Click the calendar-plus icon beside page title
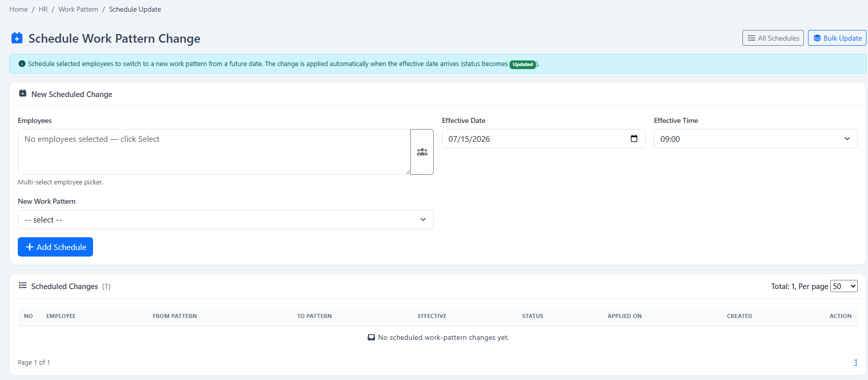868x380 pixels. click(x=17, y=38)
